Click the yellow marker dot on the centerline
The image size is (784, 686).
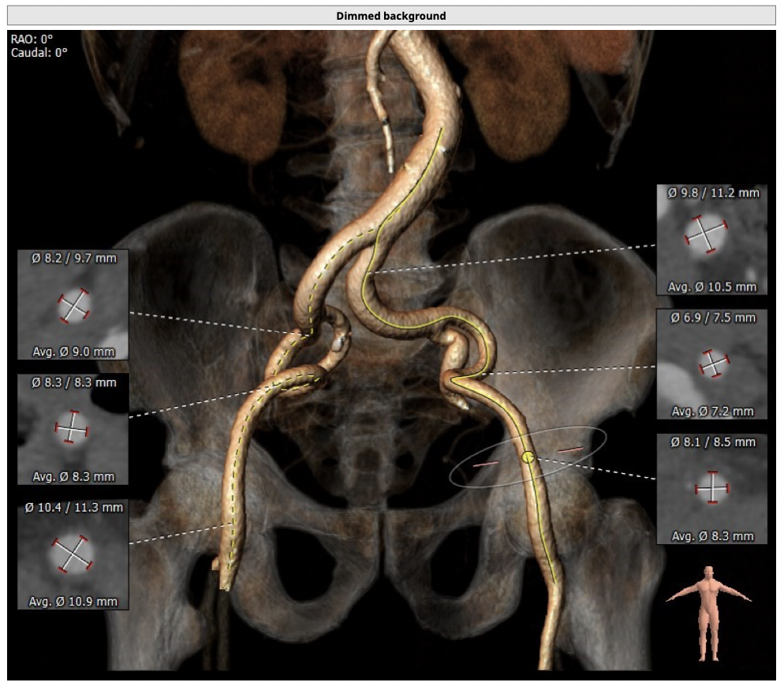click(528, 457)
